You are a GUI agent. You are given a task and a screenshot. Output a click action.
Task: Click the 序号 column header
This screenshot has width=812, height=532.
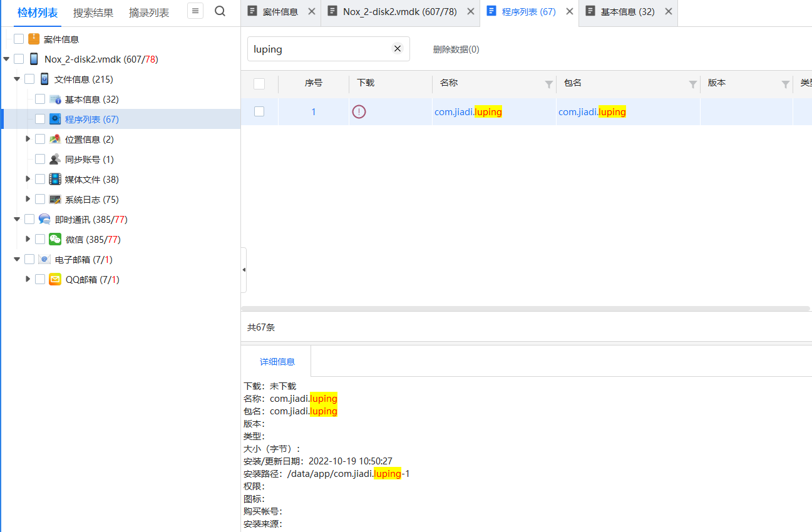point(314,84)
